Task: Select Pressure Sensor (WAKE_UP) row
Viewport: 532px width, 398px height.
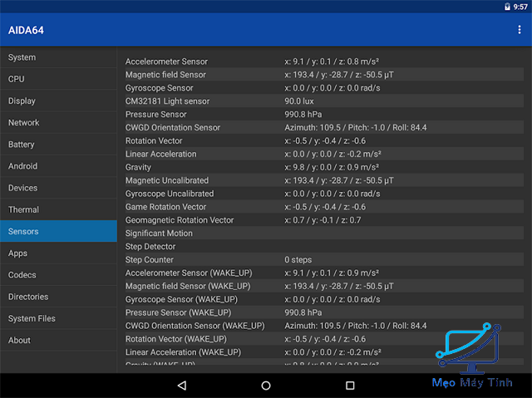Action: pos(324,312)
